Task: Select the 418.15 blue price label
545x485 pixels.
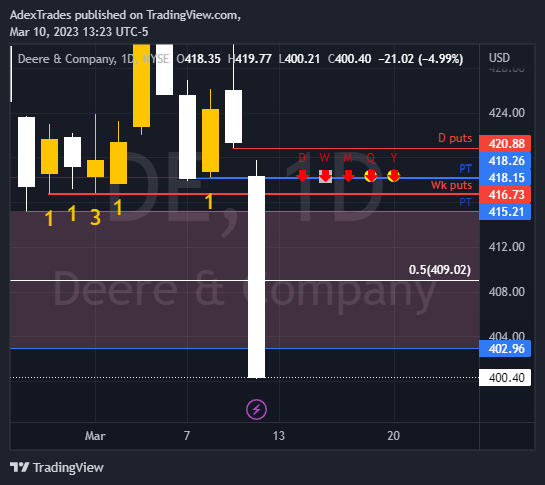Action: [x=505, y=178]
